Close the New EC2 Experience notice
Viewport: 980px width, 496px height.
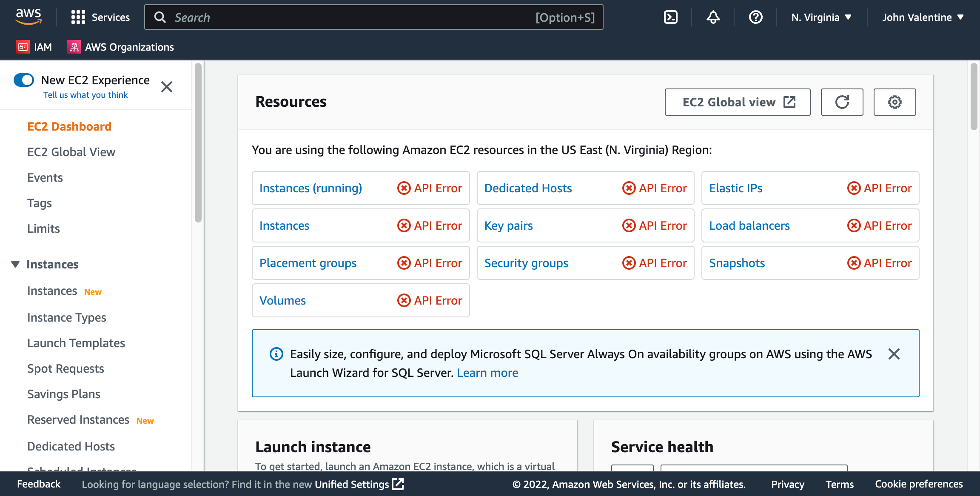(x=167, y=87)
